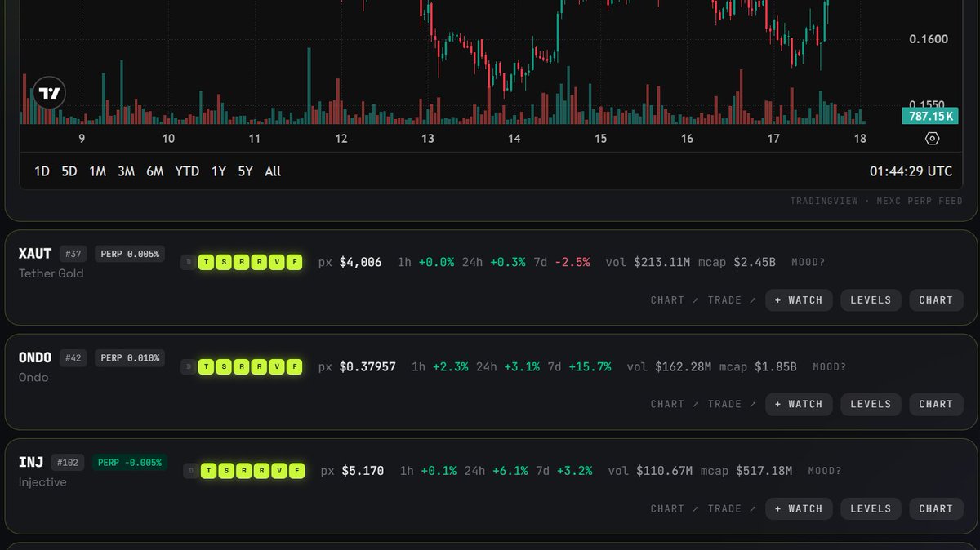
Task: Open LEVELS for INJ
Action: click(871, 508)
